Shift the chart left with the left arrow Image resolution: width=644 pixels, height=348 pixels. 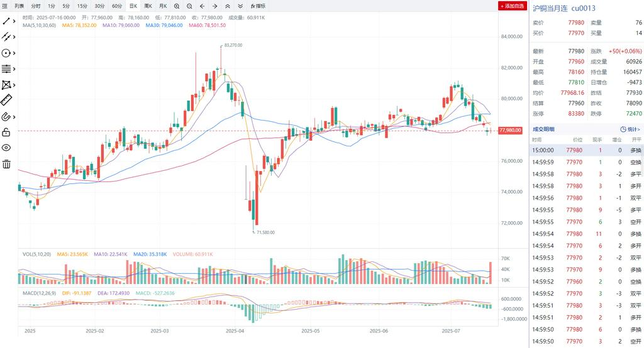(x=202, y=6)
